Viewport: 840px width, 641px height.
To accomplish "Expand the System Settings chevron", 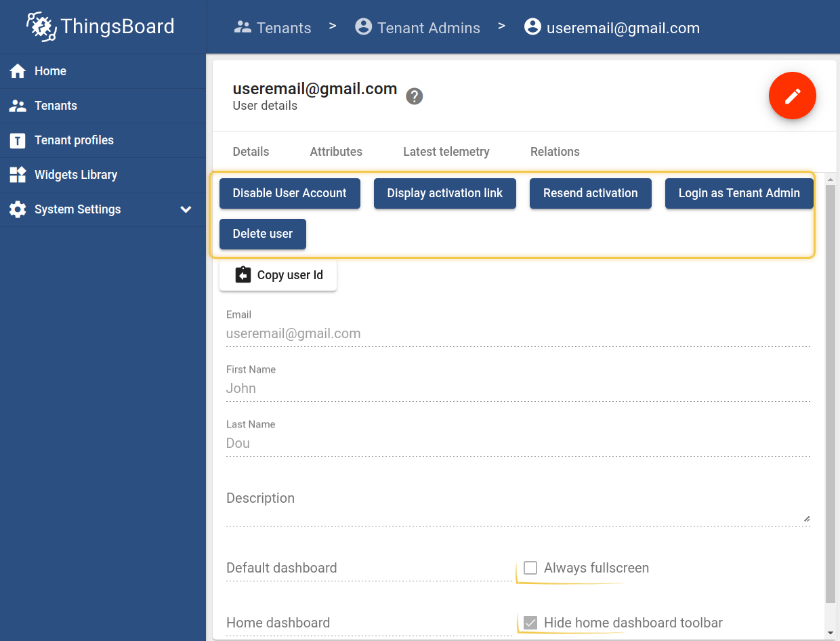I will pyautogui.click(x=186, y=209).
